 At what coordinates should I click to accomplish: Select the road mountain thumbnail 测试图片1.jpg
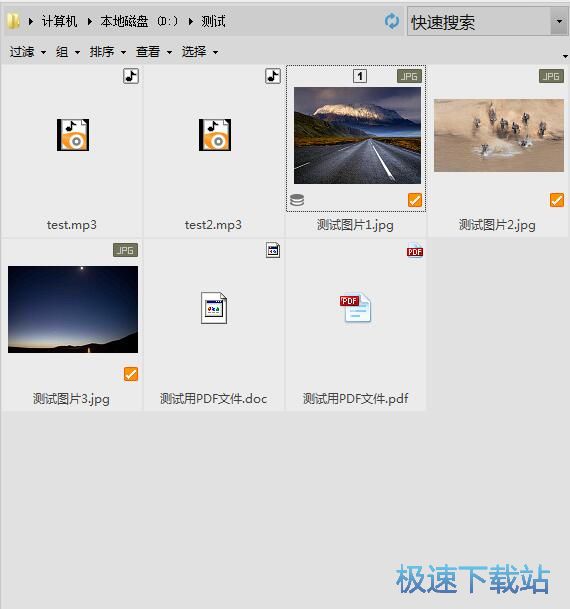[x=357, y=135]
